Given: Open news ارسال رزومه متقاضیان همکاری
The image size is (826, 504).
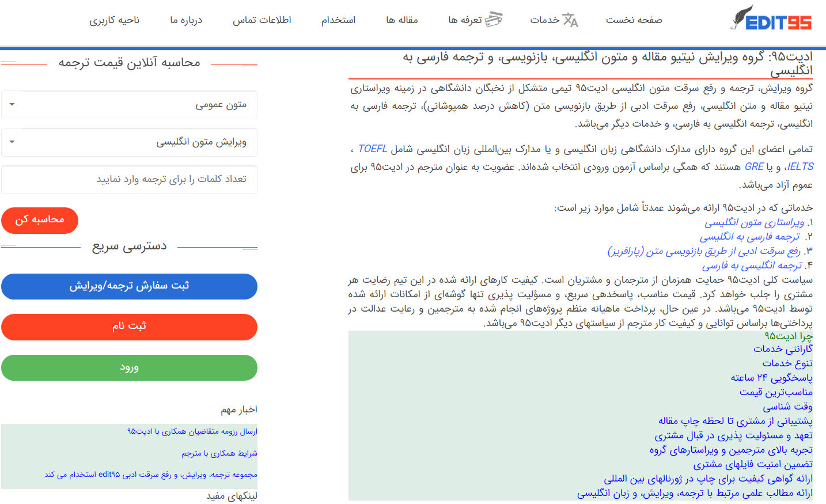Looking at the screenshot, I should pos(192,431).
